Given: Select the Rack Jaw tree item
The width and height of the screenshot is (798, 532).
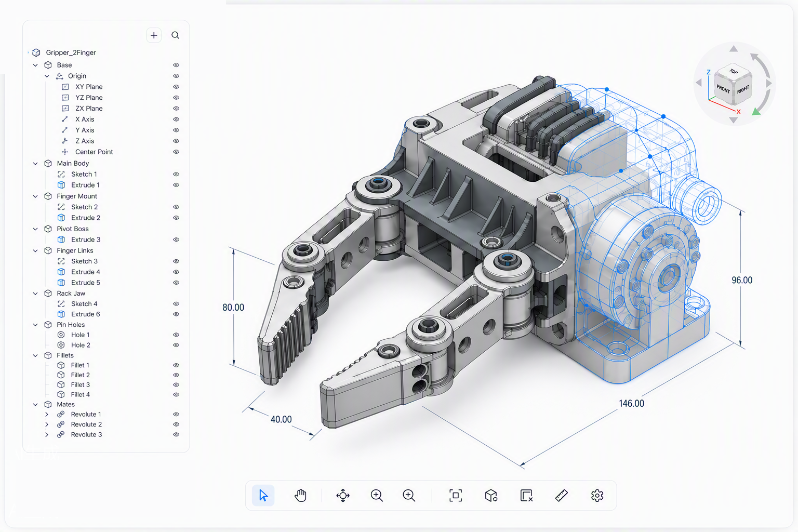Looking at the screenshot, I should (x=71, y=294).
